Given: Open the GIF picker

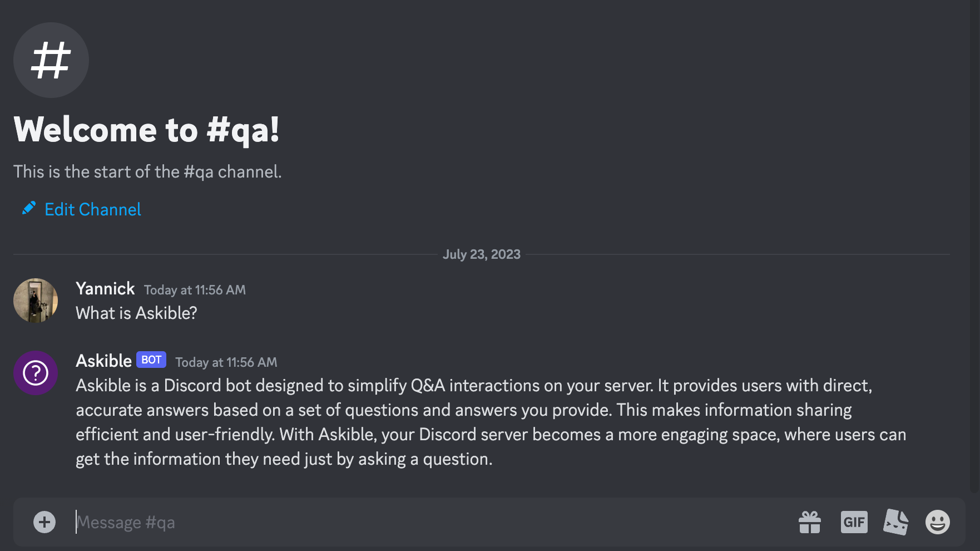Looking at the screenshot, I should 854,522.
